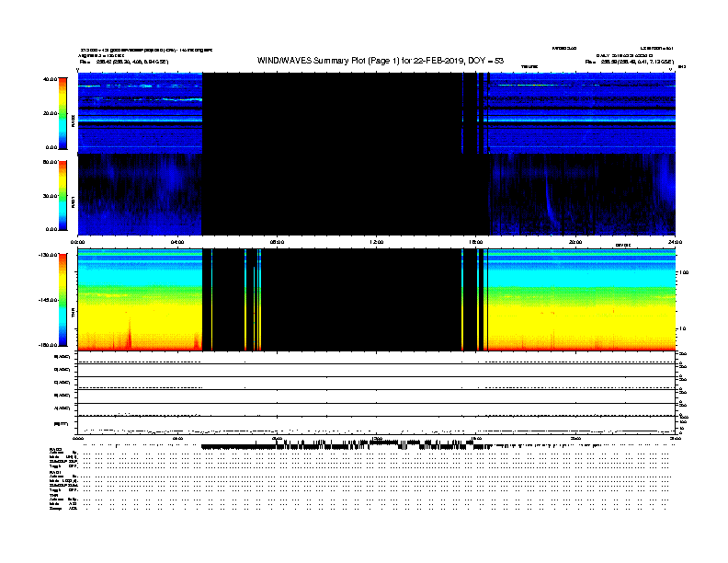Screen dimensions: 728x563
Task: Click the 10 tick on TNR right axis
Action: pyautogui.click(x=682, y=328)
